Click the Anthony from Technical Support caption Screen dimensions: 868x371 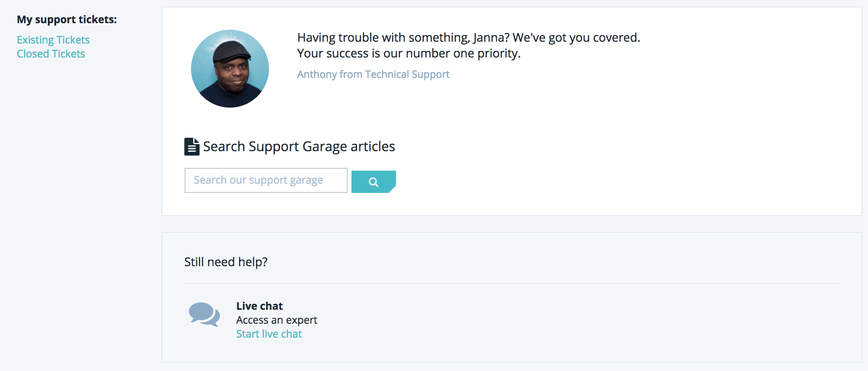click(x=373, y=74)
